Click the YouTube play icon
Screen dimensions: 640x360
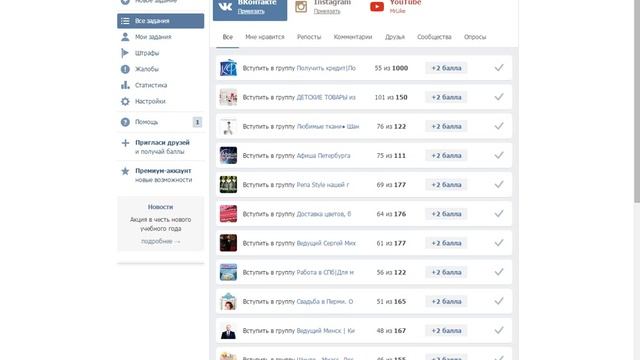[x=377, y=7]
